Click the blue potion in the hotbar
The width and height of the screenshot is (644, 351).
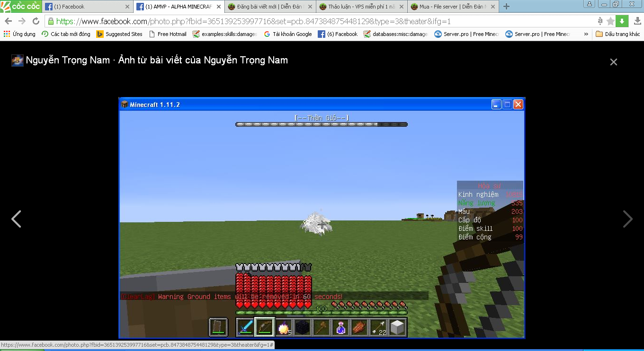point(341,327)
